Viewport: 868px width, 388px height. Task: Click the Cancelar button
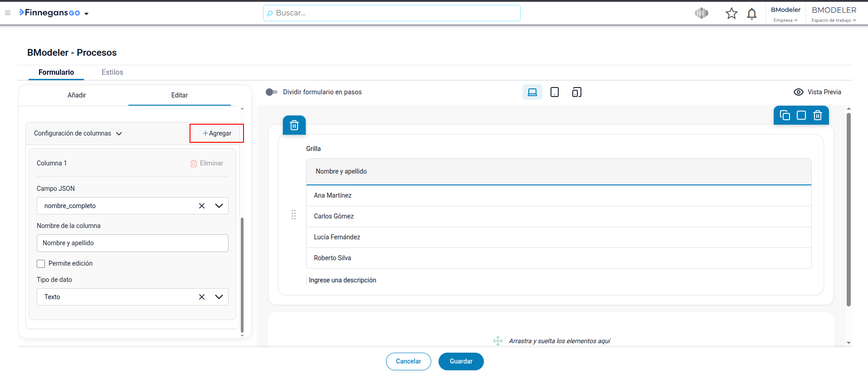(x=408, y=361)
